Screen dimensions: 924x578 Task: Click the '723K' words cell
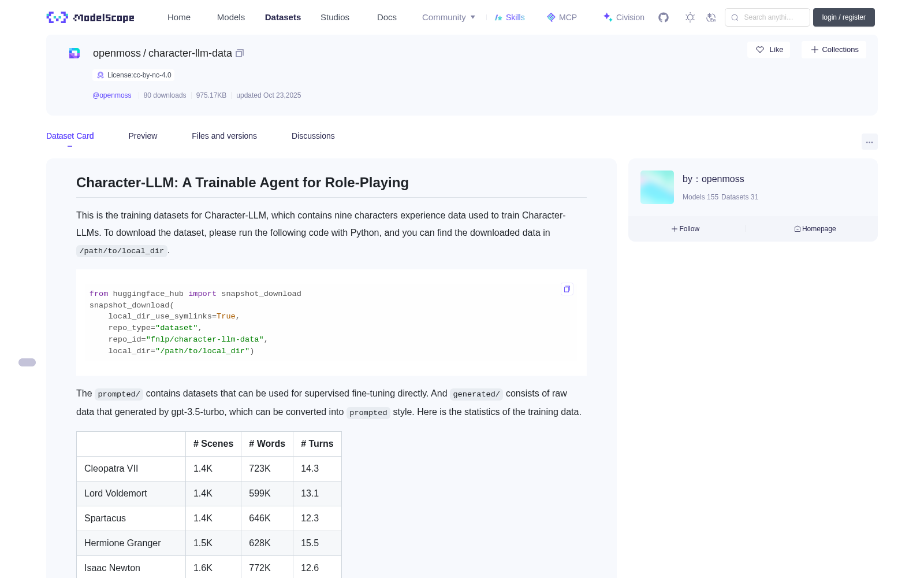point(267,469)
